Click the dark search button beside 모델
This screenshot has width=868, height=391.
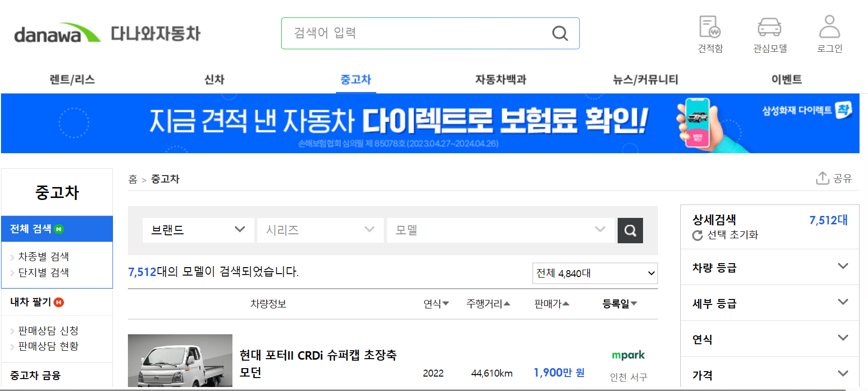(630, 230)
